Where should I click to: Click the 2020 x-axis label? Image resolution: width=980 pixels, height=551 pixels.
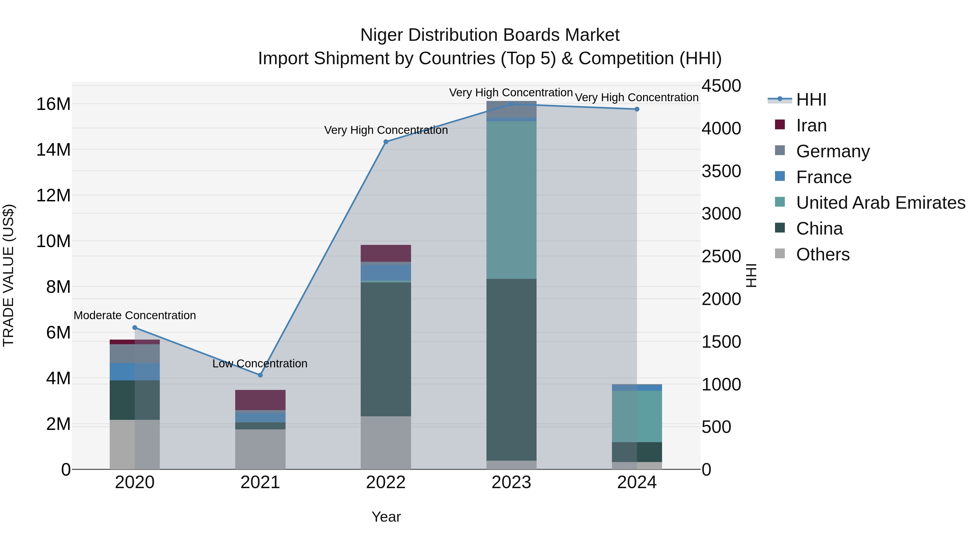(135, 482)
